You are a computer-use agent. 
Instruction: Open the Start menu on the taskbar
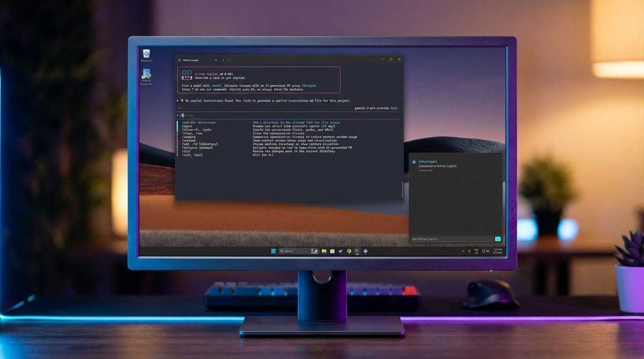click(273, 251)
